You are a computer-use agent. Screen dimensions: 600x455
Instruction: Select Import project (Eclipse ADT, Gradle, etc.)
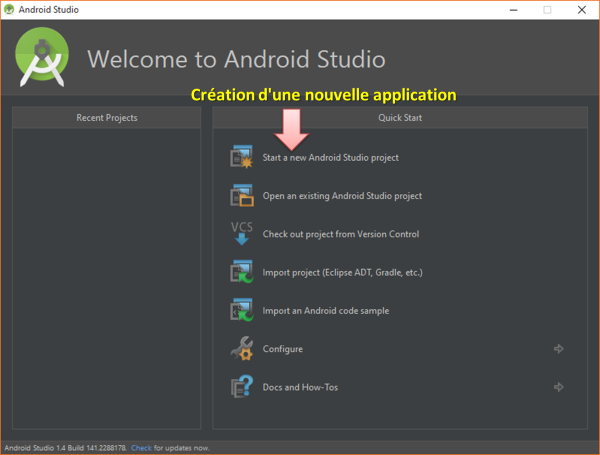[x=342, y=272]
